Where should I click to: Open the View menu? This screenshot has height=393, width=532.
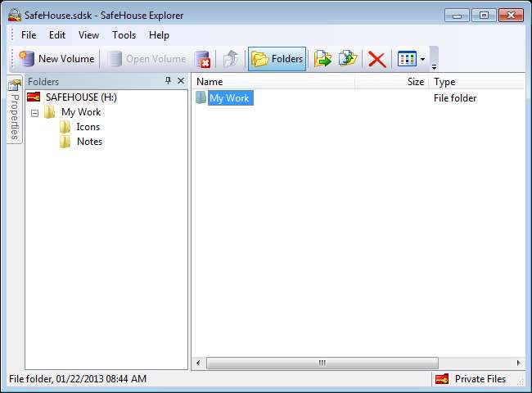tap(89, 35)
